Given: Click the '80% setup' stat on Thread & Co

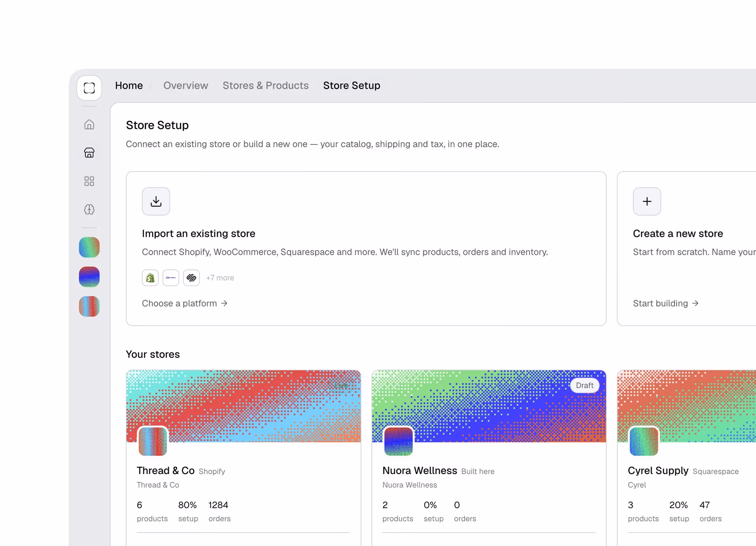Looking at the screenshot, I should [x=188, y=512].
